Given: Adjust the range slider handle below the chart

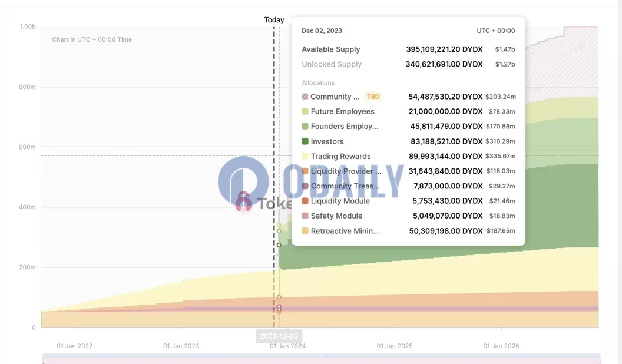Looking at the screenshot, I should tap(322, 356).
